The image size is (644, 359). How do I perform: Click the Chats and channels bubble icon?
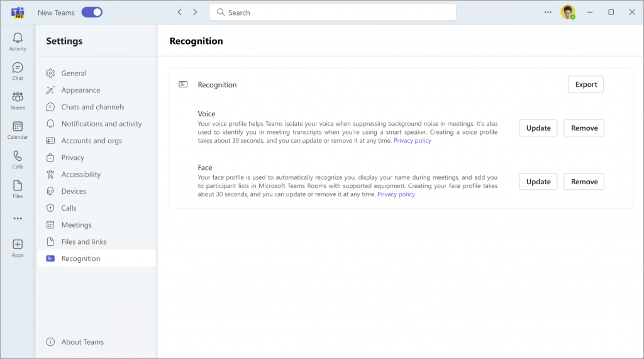coord(50,107)
